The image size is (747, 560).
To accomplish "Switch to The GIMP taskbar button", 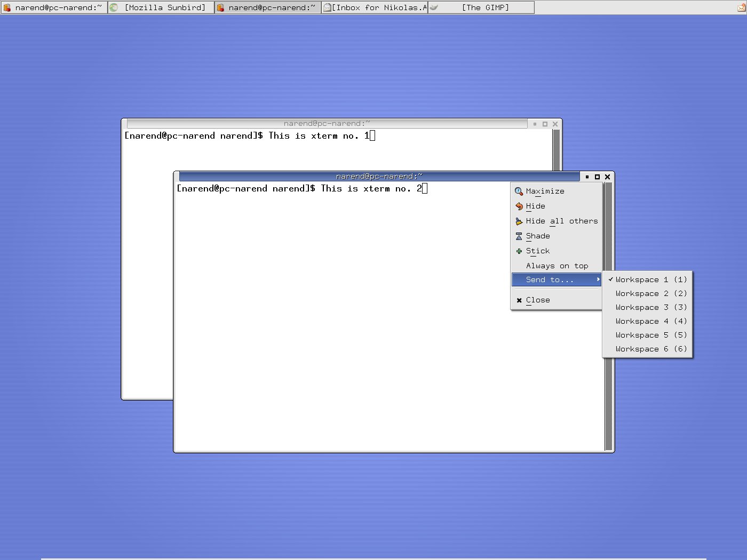I will (481, 7).
